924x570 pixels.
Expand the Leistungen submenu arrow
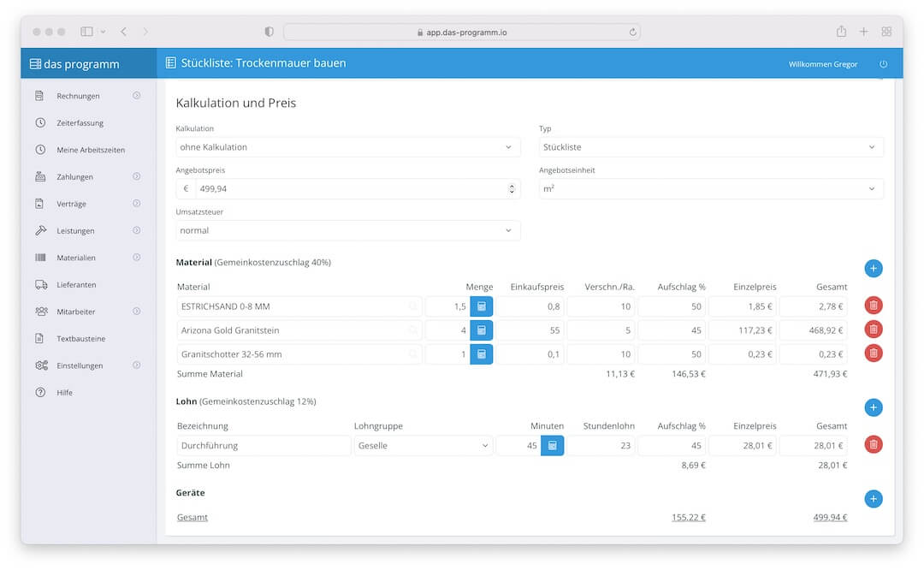[x=137, y=230]
